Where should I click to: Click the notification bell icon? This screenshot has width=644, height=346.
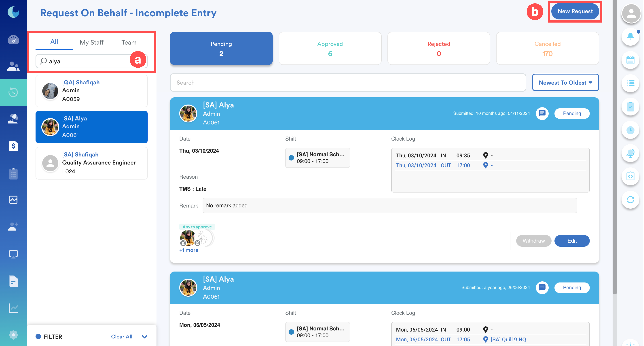630,37
